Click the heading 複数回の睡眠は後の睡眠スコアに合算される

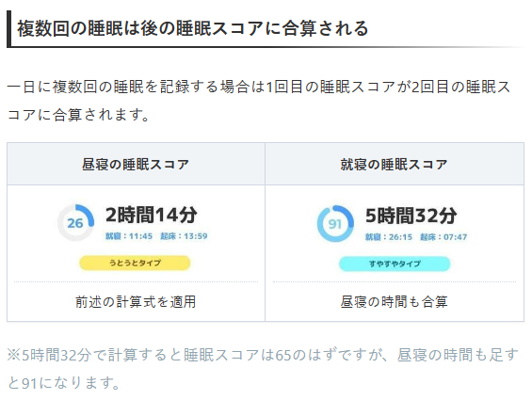193,28
